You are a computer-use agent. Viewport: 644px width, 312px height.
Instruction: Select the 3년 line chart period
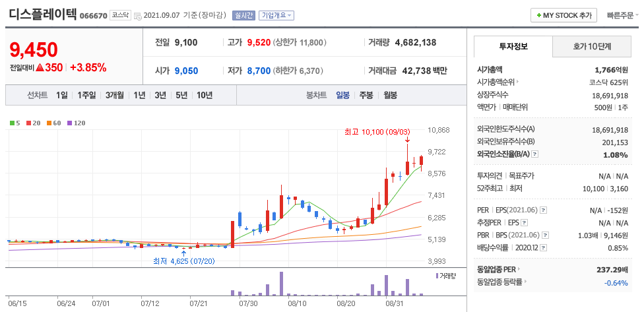point(160,95)
